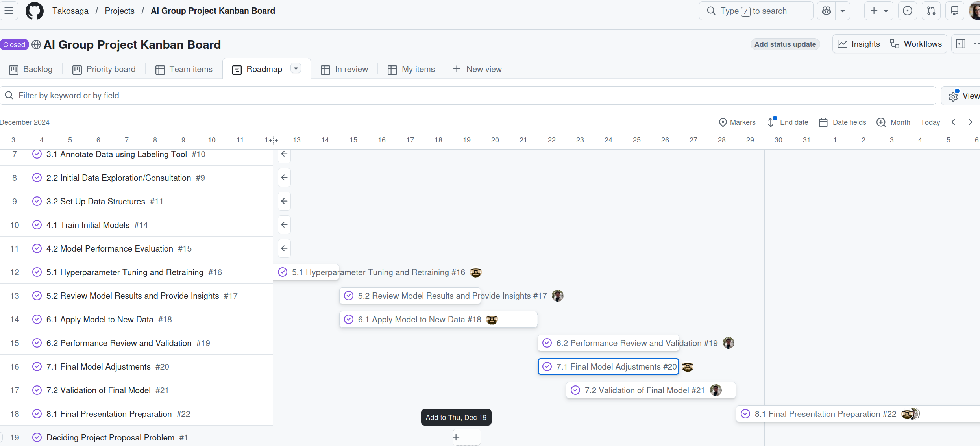Open Copilot chat icon
The image size is (980, 446).
(827, 11)
